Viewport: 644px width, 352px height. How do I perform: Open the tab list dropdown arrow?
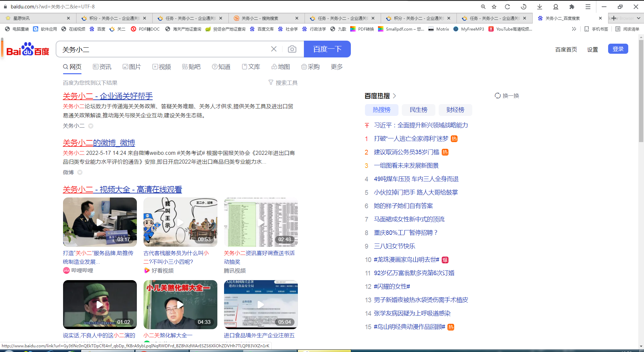(638, 18)
